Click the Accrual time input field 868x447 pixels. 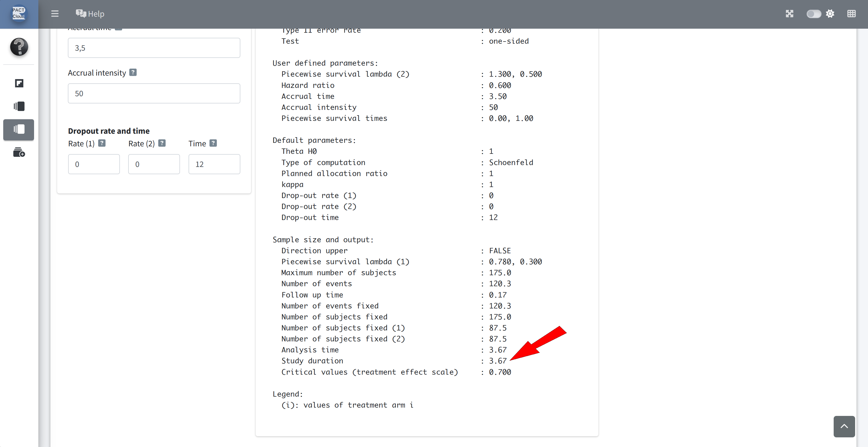click(x=154, y=48)
